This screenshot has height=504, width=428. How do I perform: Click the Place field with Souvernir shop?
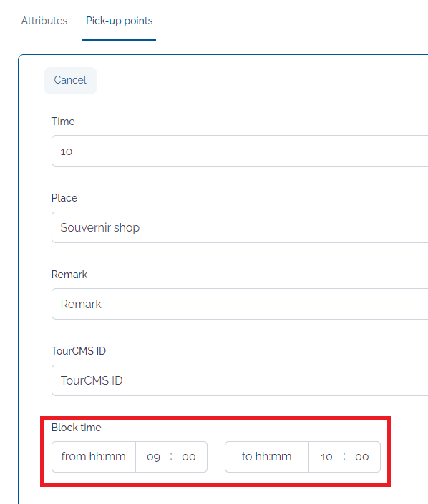(x=240, y=227)
